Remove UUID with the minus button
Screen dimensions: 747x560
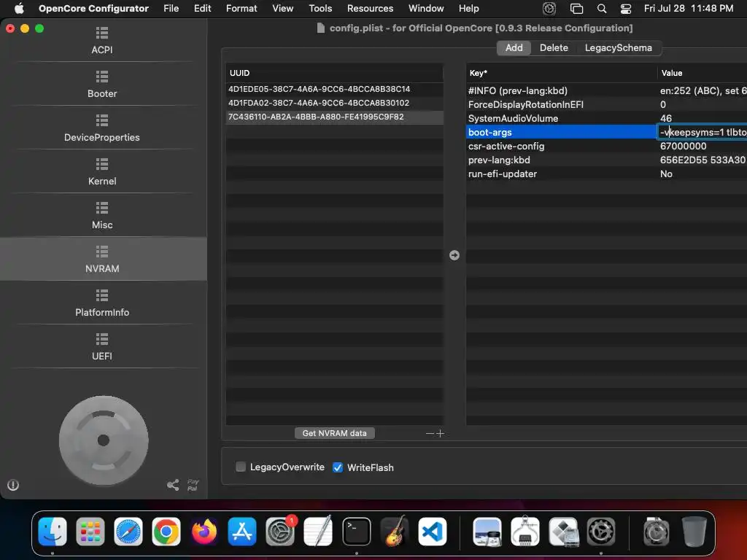(430, 433)
